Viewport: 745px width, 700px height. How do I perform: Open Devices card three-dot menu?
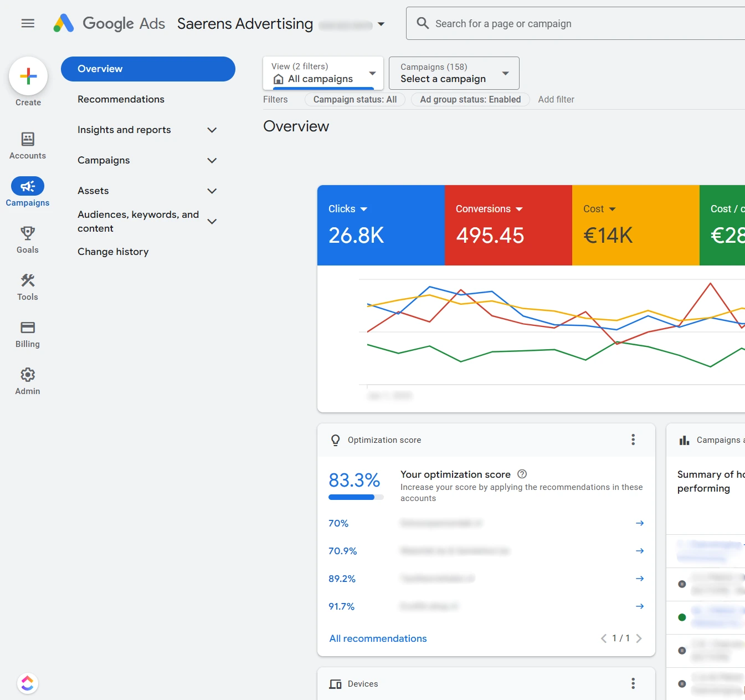coord(633,683)
